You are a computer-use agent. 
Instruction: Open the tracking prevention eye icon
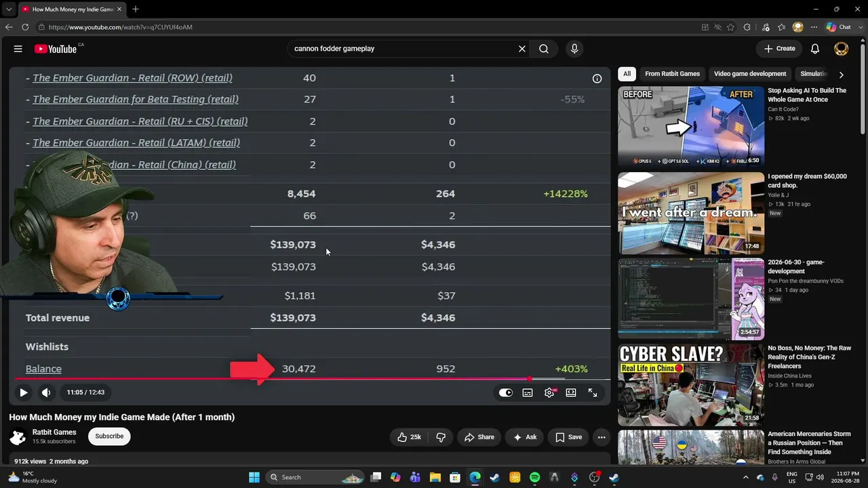pos(717,27)
